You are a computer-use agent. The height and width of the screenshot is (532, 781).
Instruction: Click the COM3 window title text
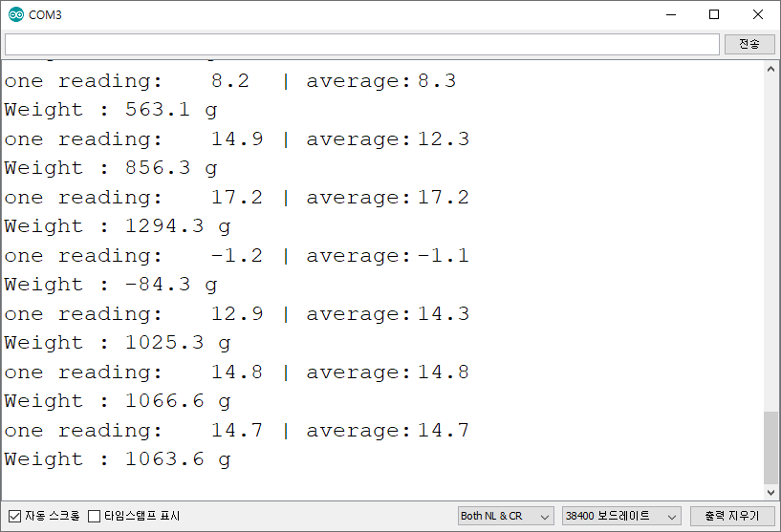pos(45,15)
